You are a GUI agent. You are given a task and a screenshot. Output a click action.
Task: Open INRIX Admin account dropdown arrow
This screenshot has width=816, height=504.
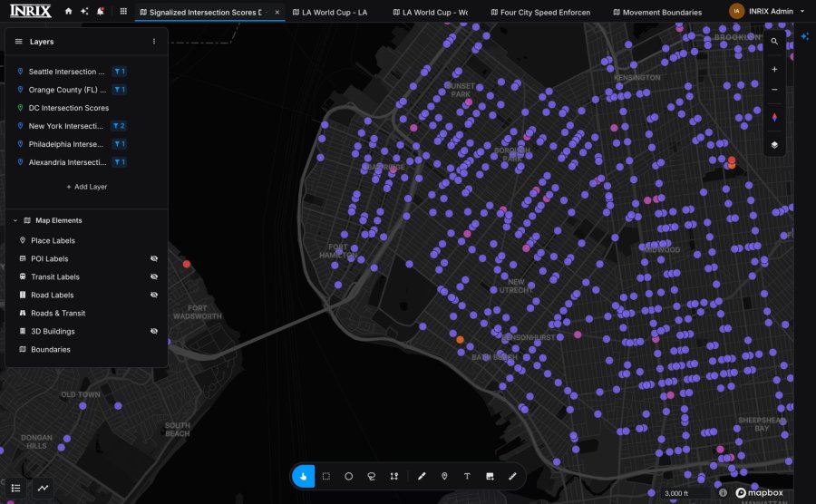(802, 11)
